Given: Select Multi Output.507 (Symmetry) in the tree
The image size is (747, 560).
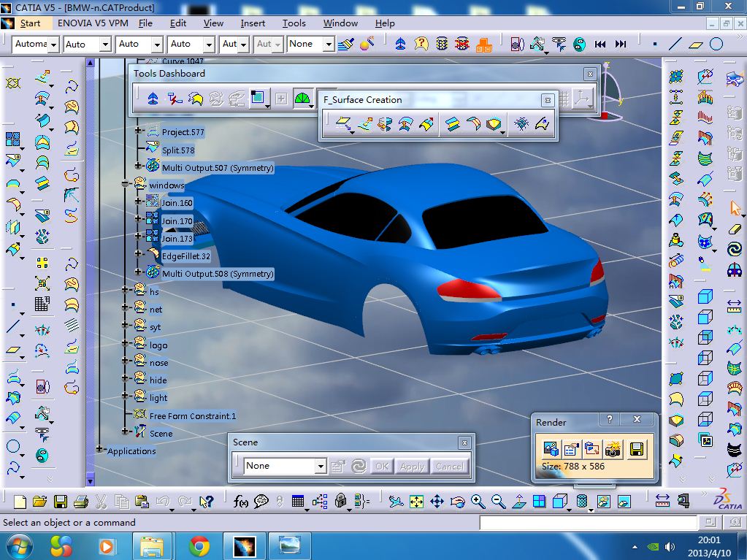Looking at the screenshot, I should pyautogui.click(x=218, y=168).
